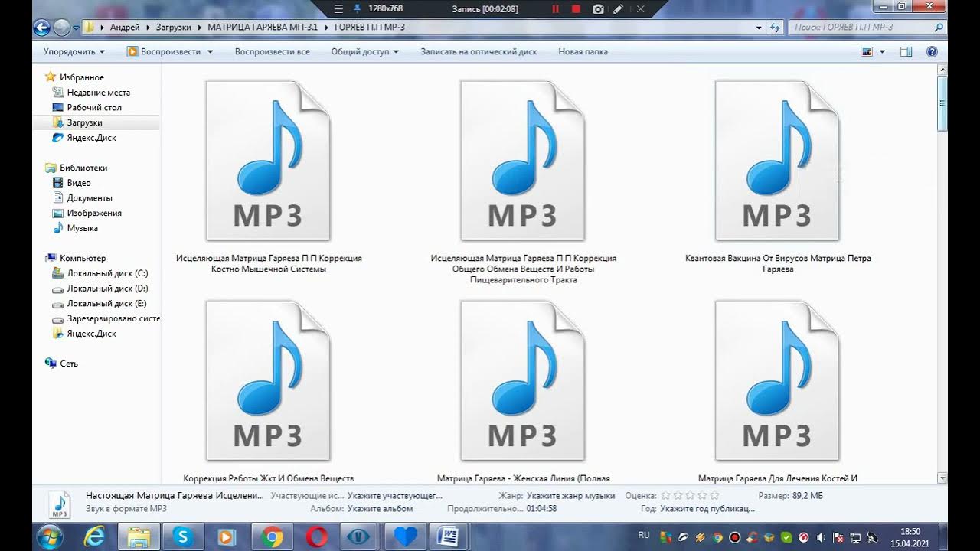The width and height of the screenshot is (980, 551).
Task: Open Яндекс.Диск under Компьютер
Action: (x=91, y=334)
